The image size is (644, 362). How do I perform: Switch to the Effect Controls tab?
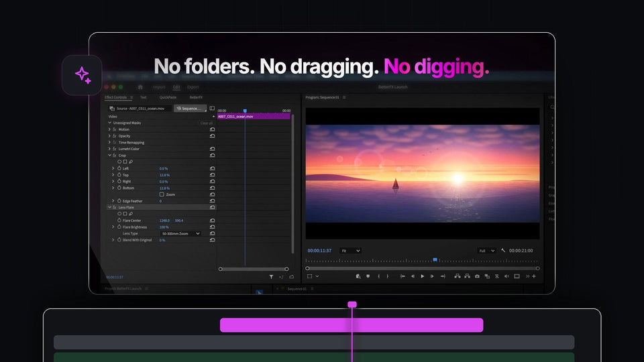click(x=115, y=97)
